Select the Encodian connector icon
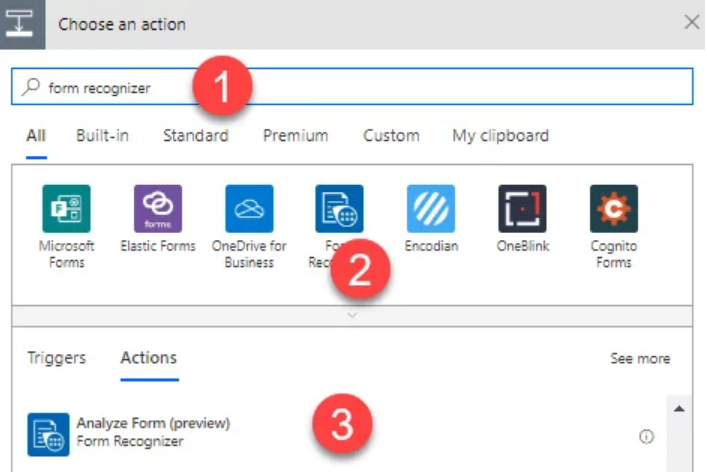Viewport: 707px width, 475px height. coord(431,208)
